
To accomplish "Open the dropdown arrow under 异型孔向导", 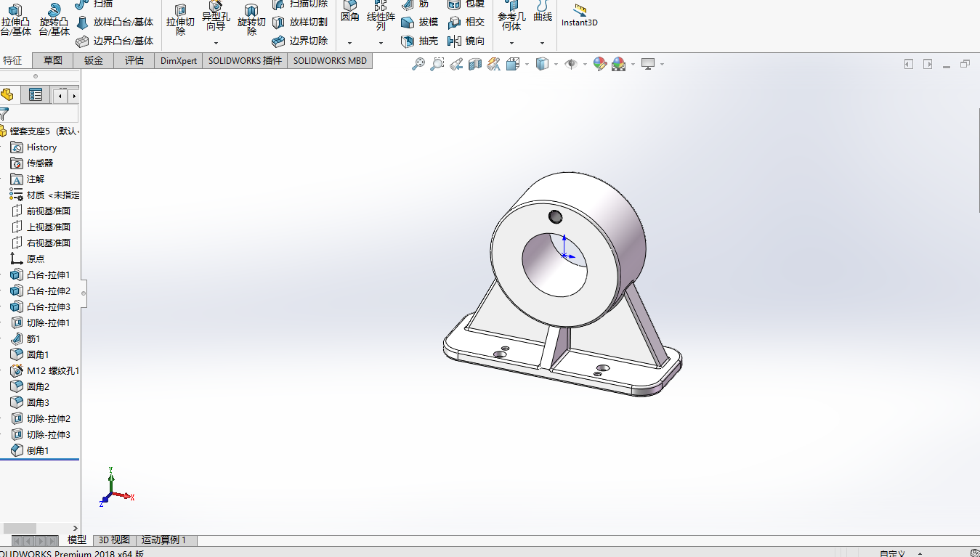I will 216,43.
